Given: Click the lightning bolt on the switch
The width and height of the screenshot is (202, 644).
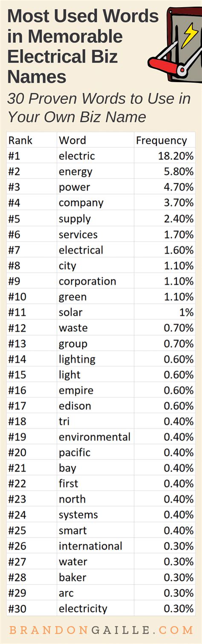Looking at the screenshot, I should coord(188,35).
